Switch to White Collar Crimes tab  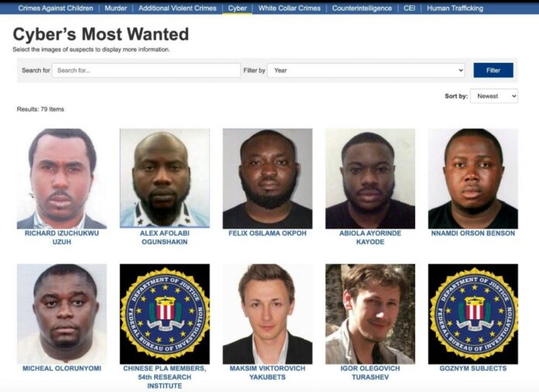pyautogui.click(x=289, y=9)
